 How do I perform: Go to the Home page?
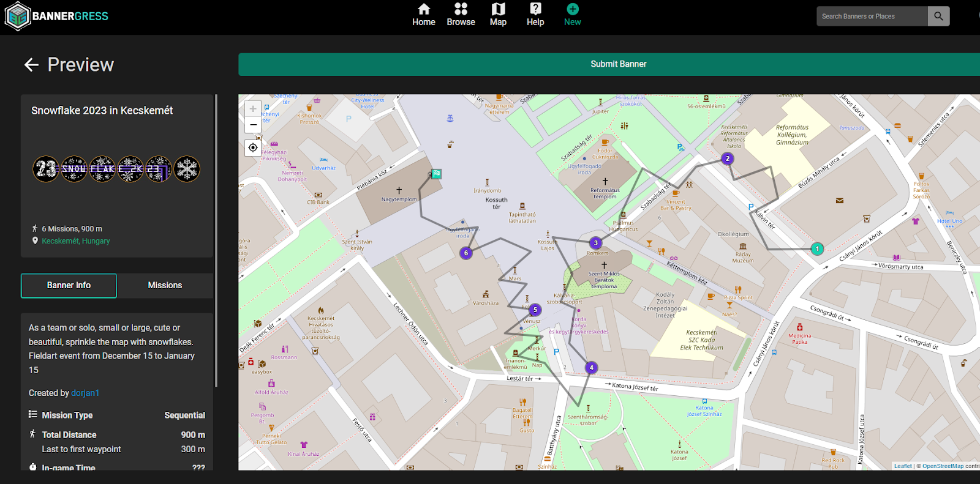[x=423, y=15]
